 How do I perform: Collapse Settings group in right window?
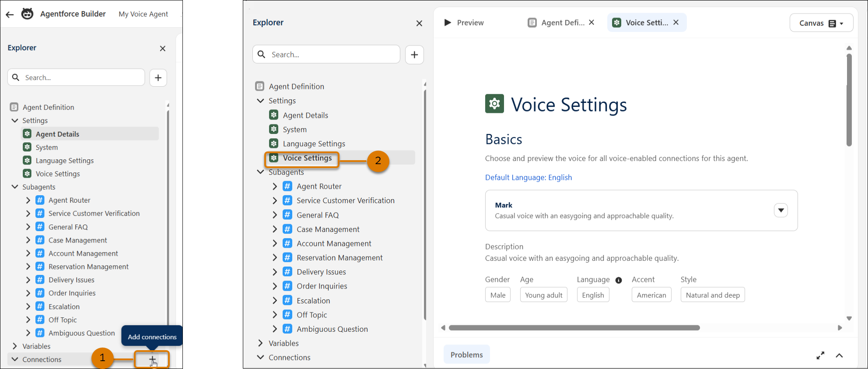pos(260,101)
